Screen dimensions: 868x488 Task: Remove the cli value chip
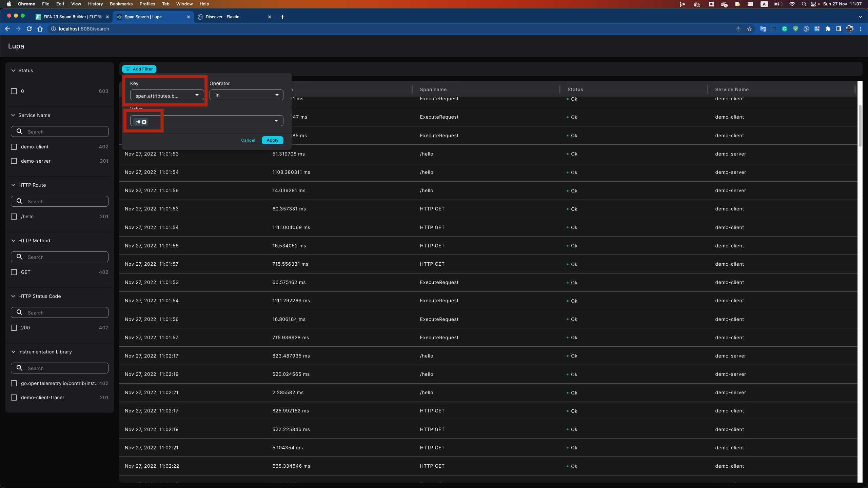[x=144, y=122]
